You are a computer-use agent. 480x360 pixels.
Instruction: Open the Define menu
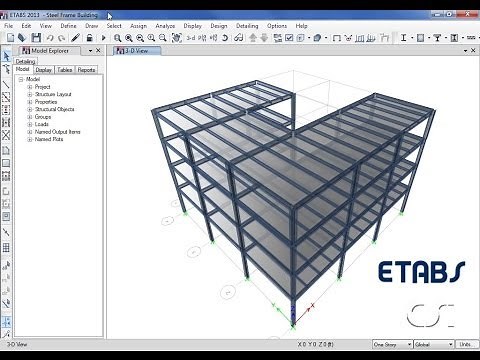coord(68,26)
